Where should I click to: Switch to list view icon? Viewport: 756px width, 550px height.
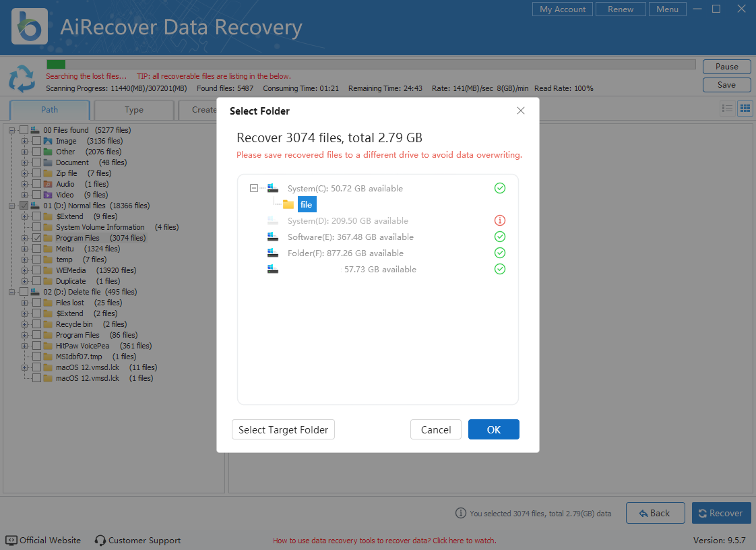pos(728,109)
